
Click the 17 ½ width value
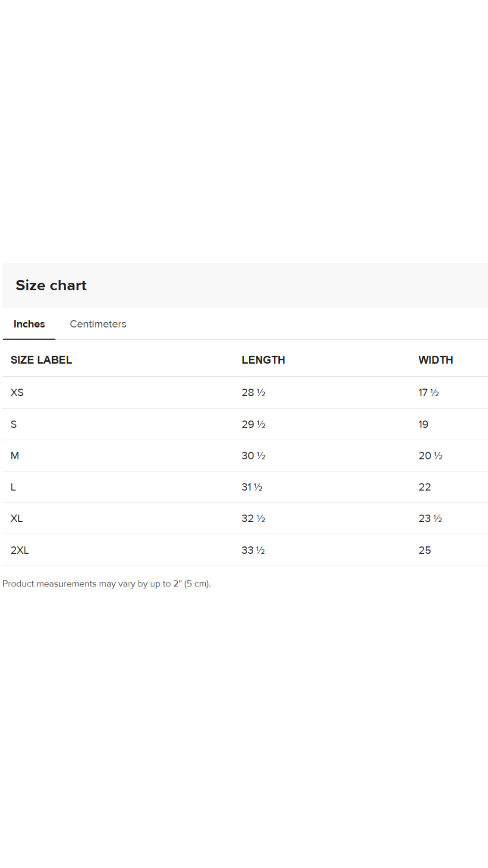tap(428, 393)
